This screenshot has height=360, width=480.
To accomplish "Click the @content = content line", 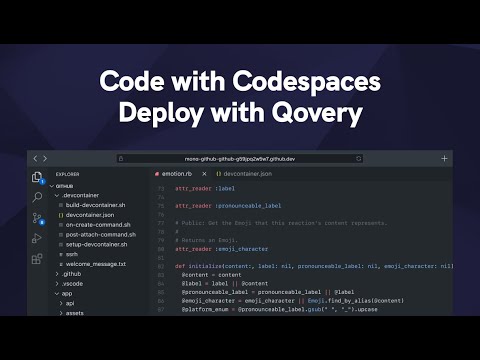I will point(211,275).
